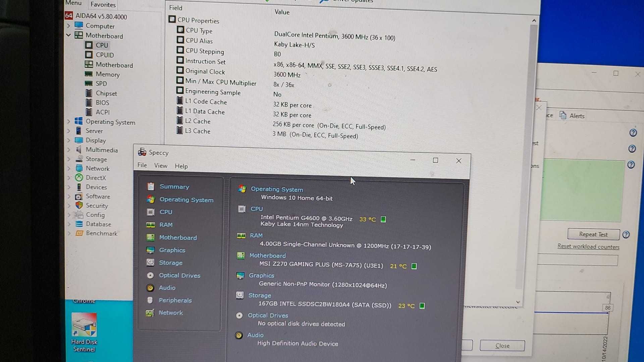Click the Repeat Test button
This screenshot has height=362, width=644.
point(593,234)
